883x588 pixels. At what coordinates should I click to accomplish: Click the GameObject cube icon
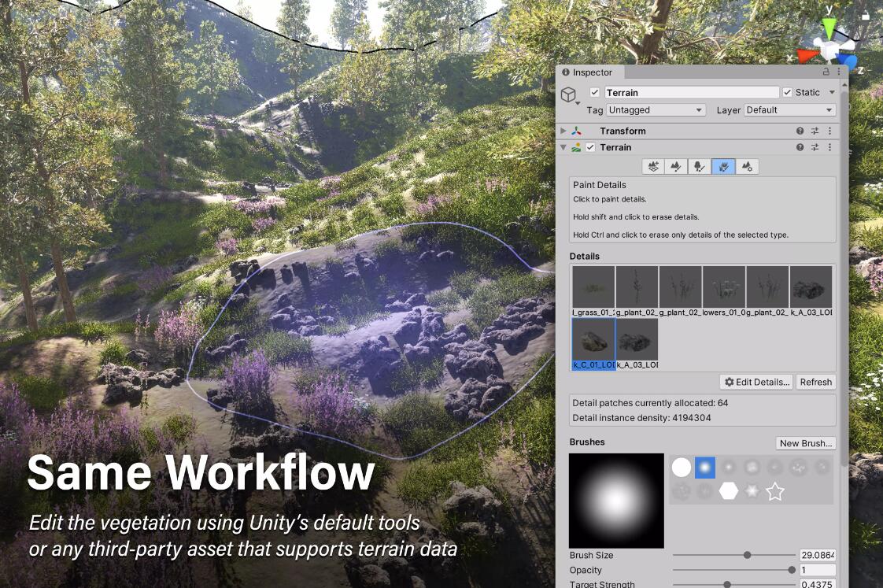569,94
